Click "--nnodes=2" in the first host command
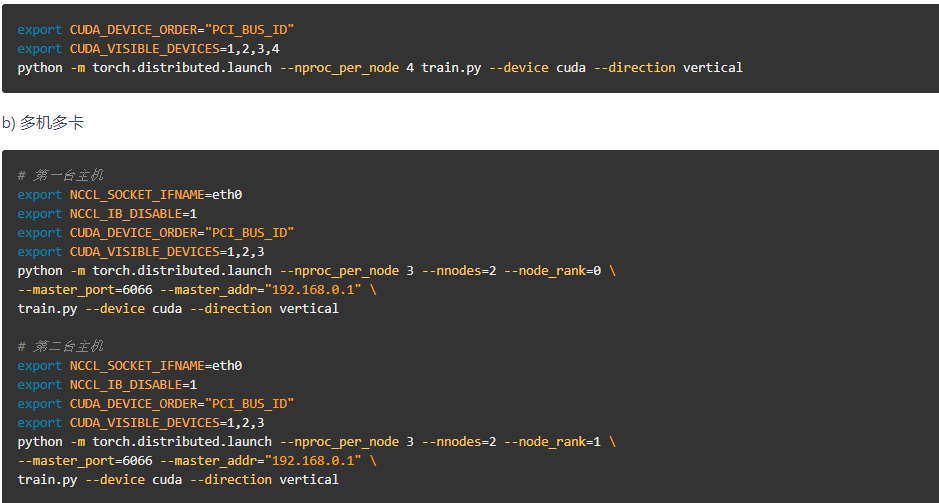The image size is (939, 503). click(463, 271)
